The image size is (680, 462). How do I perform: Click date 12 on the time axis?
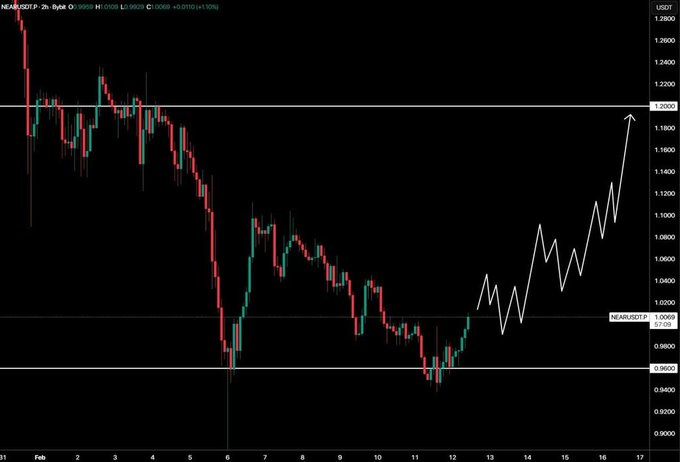pyautogui.click(x=452, y=455)
